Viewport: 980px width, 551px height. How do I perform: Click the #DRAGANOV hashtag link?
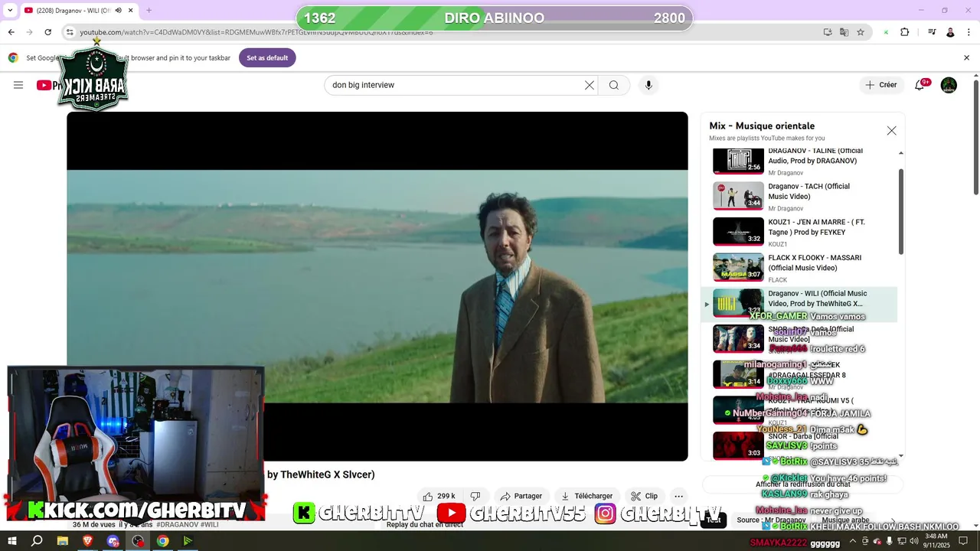[177, 525]
